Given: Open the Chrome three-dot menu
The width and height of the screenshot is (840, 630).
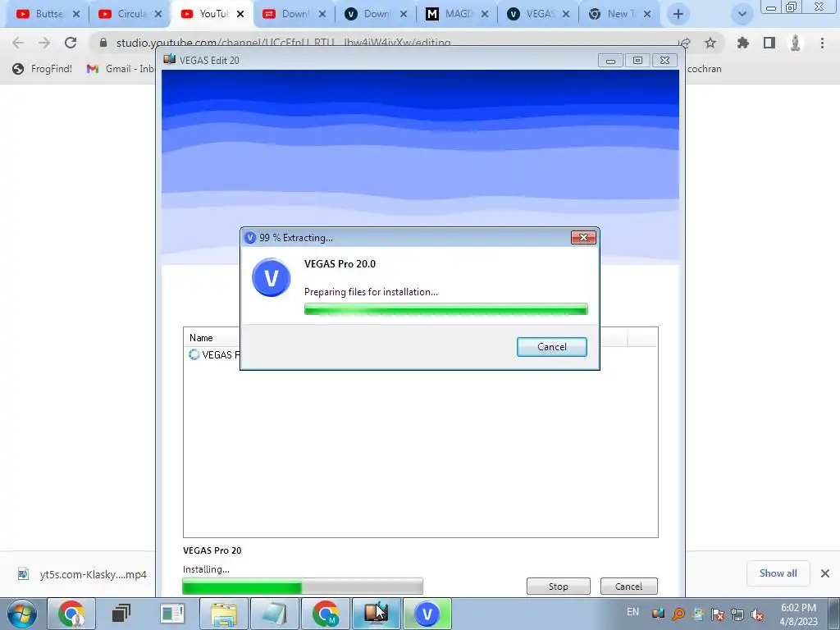Looking at the screenshot, I should [822, 43].
